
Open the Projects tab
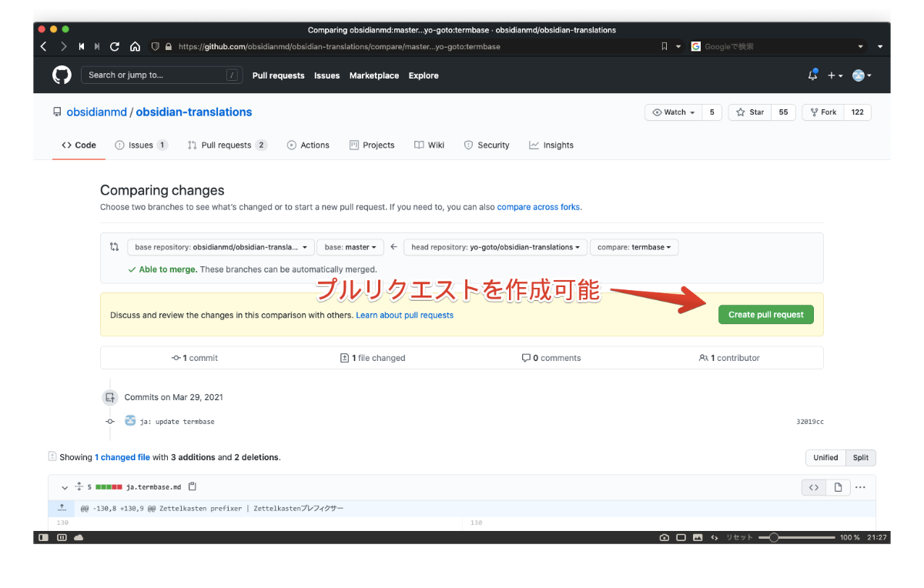click(x=372, y=145)
